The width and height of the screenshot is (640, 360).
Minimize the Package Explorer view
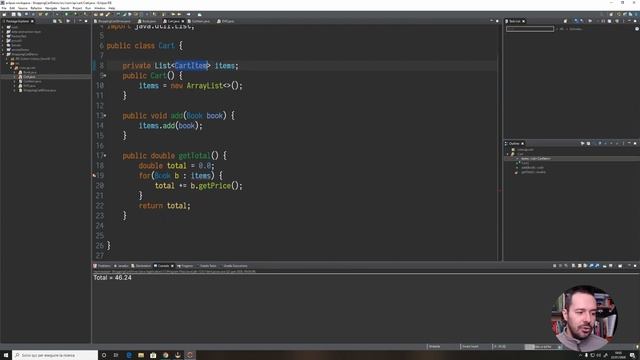coord(80,21)
